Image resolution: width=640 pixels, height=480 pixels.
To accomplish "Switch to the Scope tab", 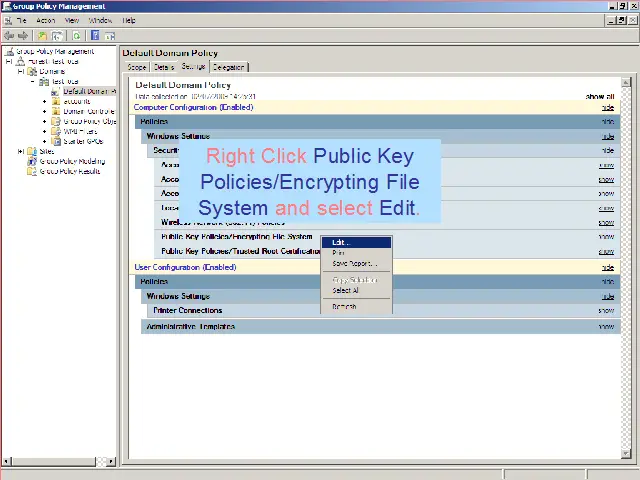I will click(x=136, y=67).
